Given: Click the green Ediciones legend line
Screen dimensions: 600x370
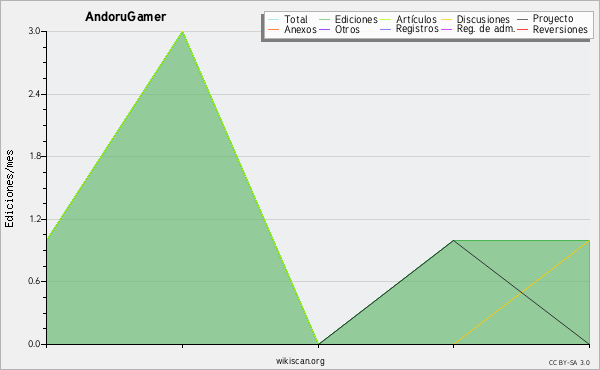Looking at the screenshot, I should (324, 20).
